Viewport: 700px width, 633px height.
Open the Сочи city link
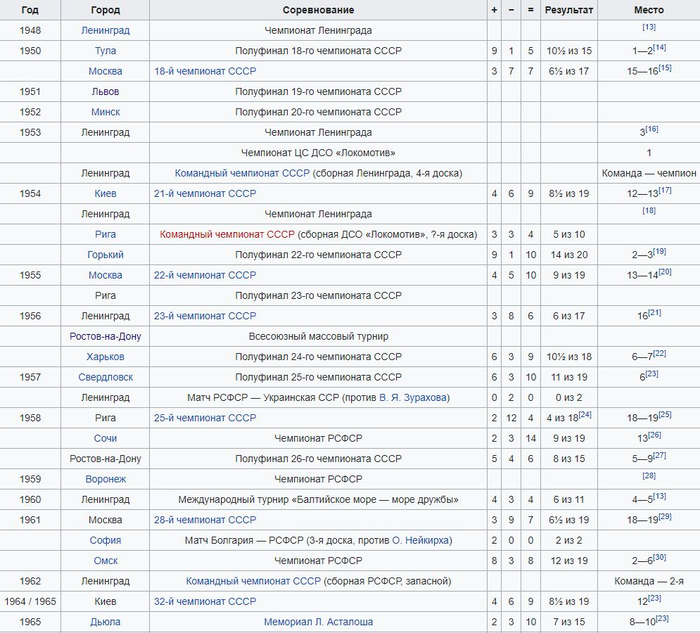click(105, 438)
